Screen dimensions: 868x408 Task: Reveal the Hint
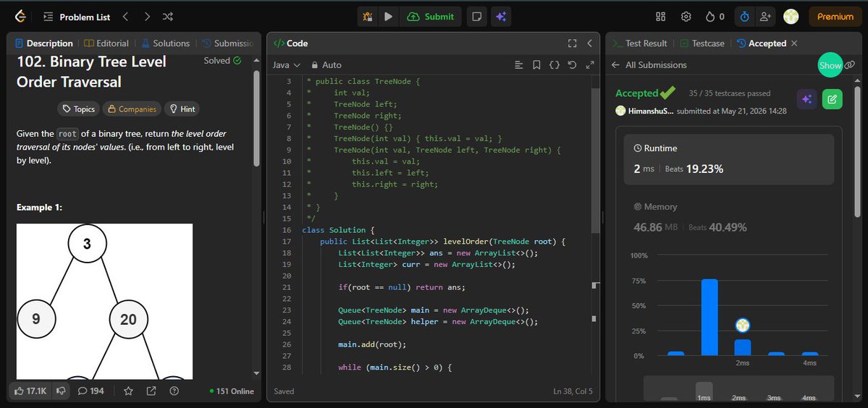click(182, 109)
